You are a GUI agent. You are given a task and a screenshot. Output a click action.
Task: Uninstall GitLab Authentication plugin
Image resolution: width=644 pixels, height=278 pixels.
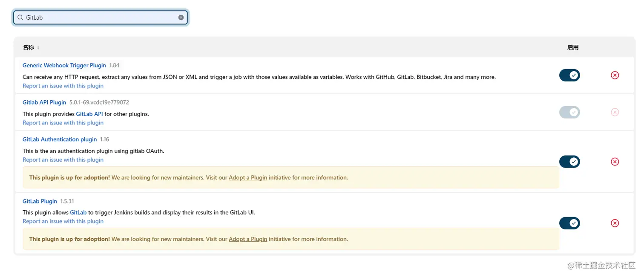pyautogui.click(x=615, y=162)
